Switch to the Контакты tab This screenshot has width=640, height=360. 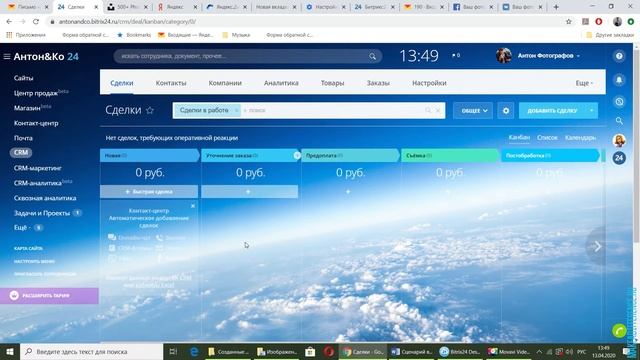point(171,83)
